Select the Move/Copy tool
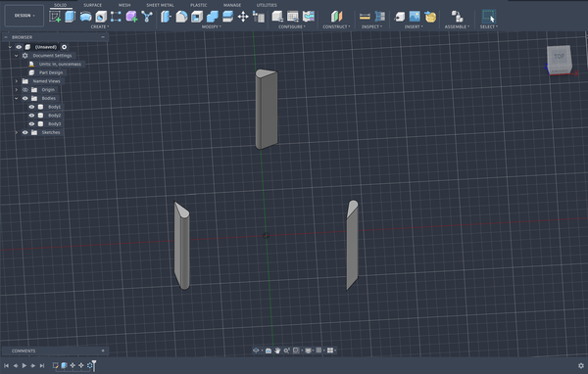The width and height of the screenshot is (588, 374). [x=243, y=17]
